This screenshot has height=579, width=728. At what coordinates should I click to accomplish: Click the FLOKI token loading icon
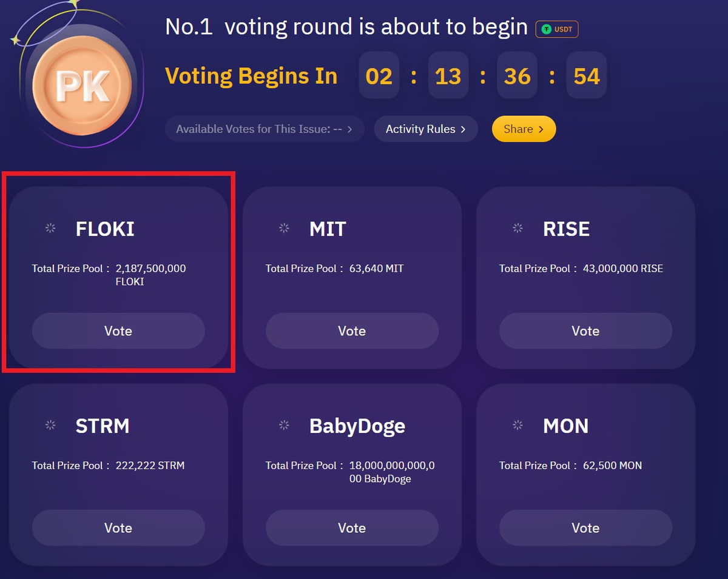pyautogui.click(x=50, y=229)
